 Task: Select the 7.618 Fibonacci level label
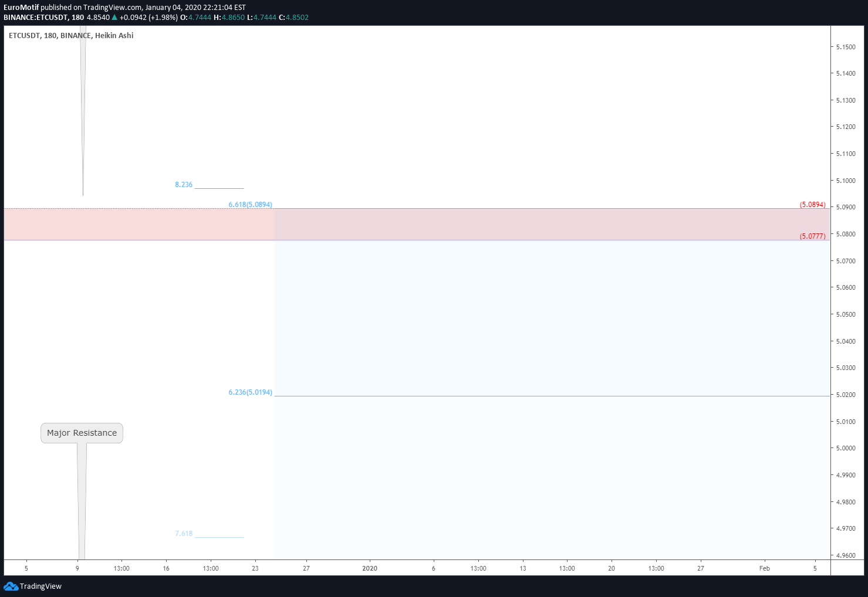click(184, 534)
